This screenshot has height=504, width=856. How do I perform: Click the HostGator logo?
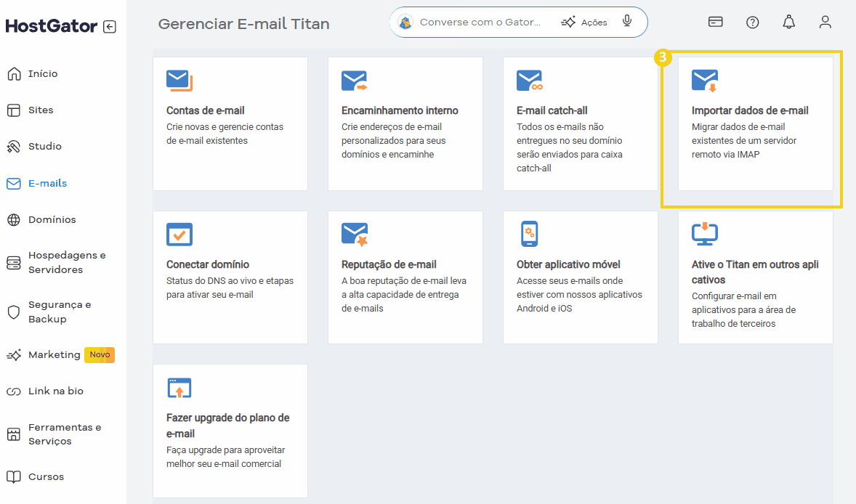point(52,26)
